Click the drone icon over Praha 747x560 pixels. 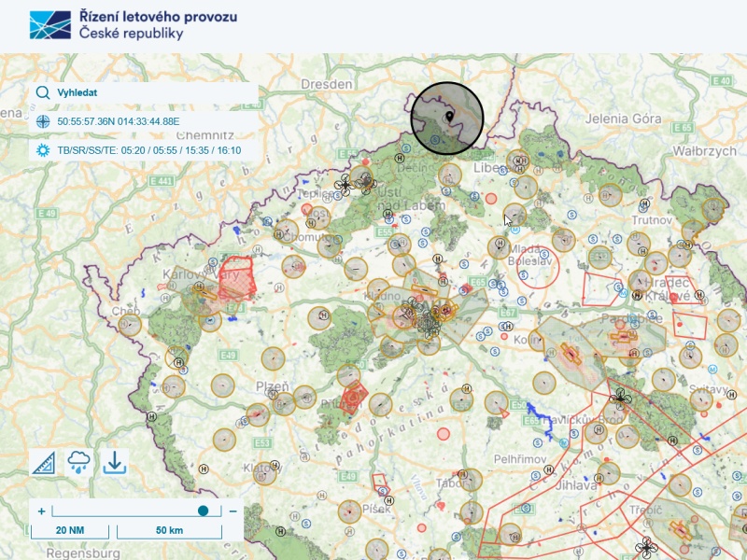pyautogui.click(x=430, y=323)
